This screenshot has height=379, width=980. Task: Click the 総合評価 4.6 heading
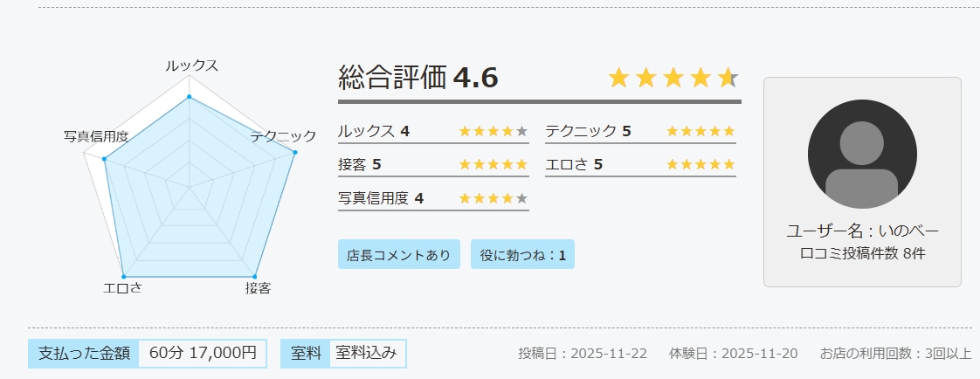pos(418,79)
